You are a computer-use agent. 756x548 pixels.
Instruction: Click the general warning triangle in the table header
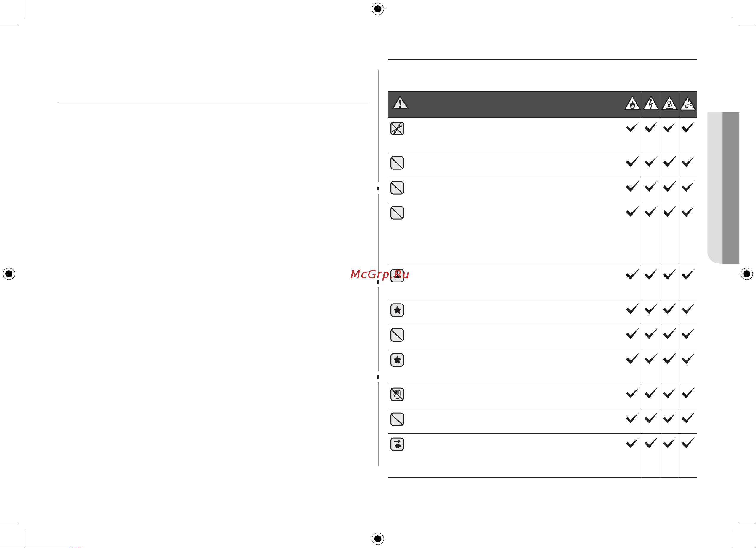(400, 103)
